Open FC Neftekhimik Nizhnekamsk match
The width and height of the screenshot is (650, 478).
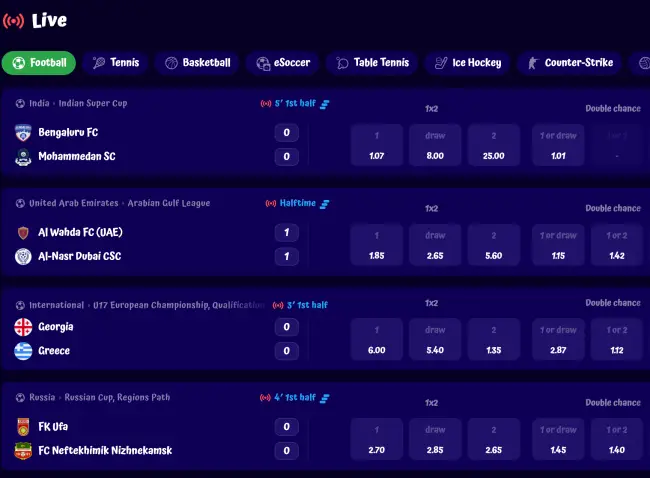click(105, 451)
